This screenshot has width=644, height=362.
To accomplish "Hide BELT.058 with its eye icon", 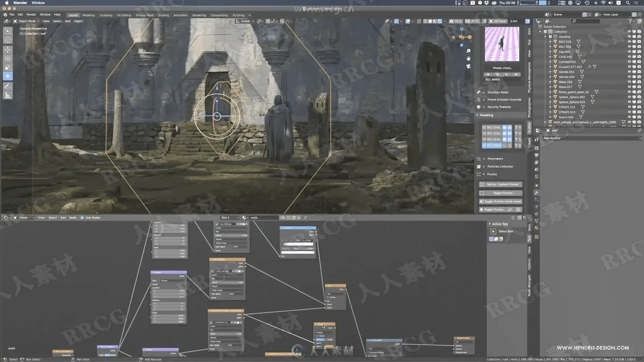I will 629,42.
